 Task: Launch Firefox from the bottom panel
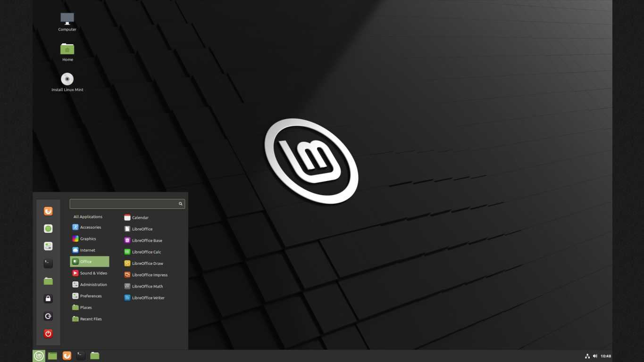(67, 356)
